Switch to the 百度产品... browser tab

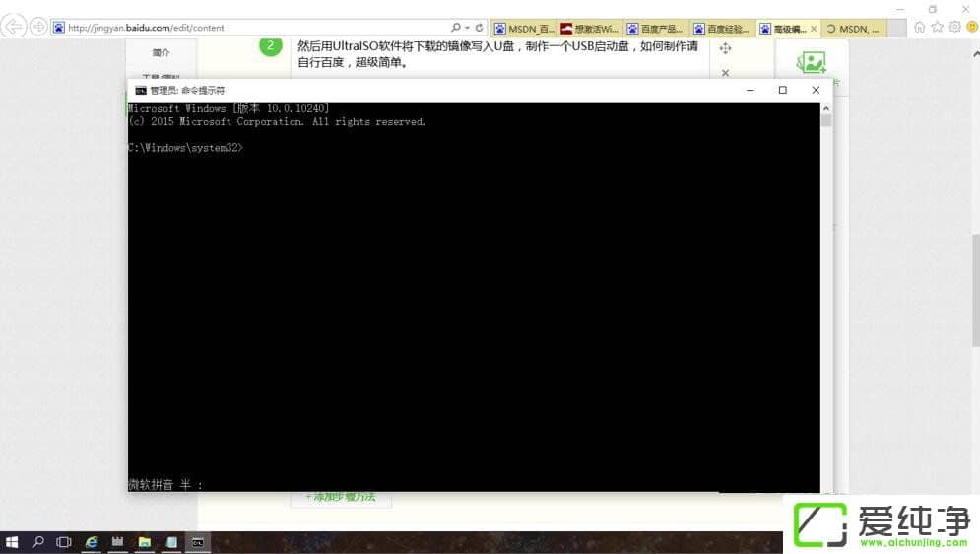[x=656, y=29]
